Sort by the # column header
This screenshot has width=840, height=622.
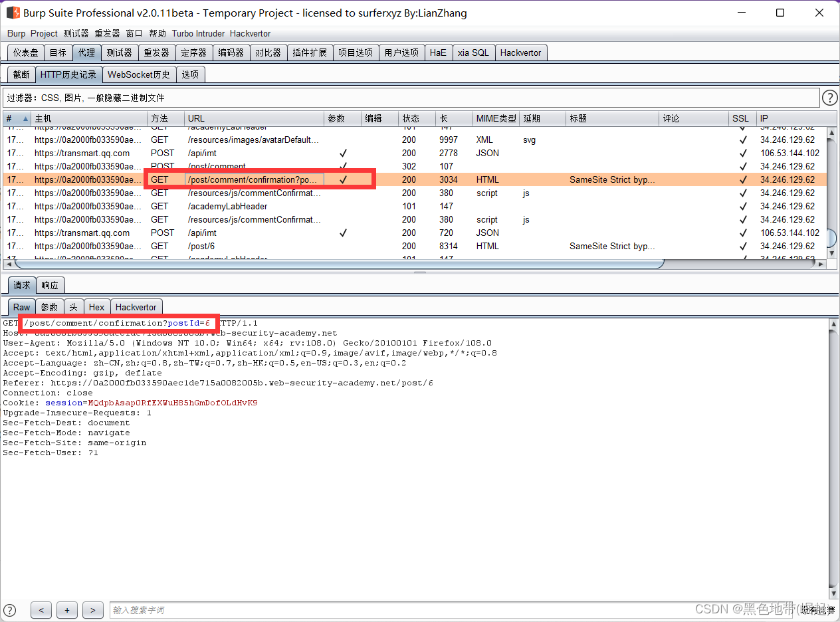[x=16, y=118]
